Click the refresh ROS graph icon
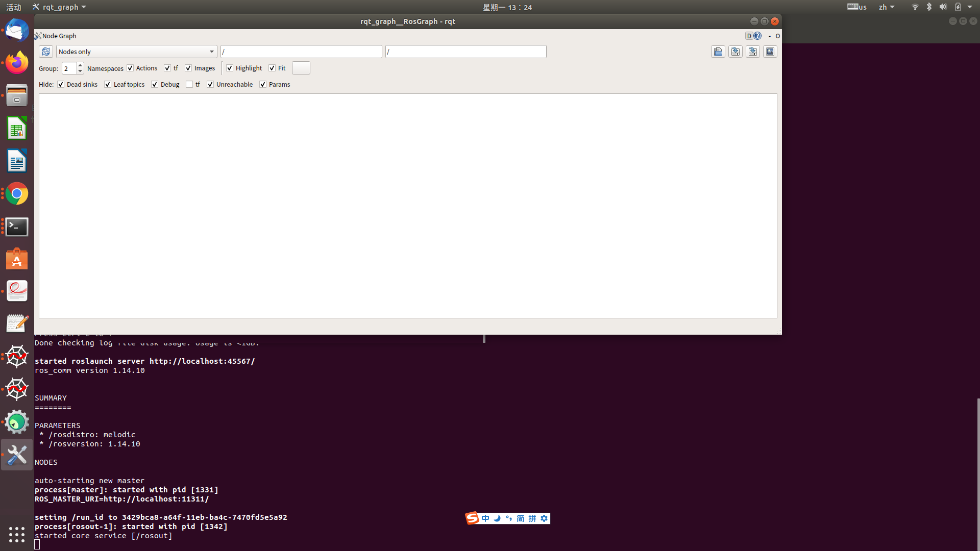 (x=45, y=52)
